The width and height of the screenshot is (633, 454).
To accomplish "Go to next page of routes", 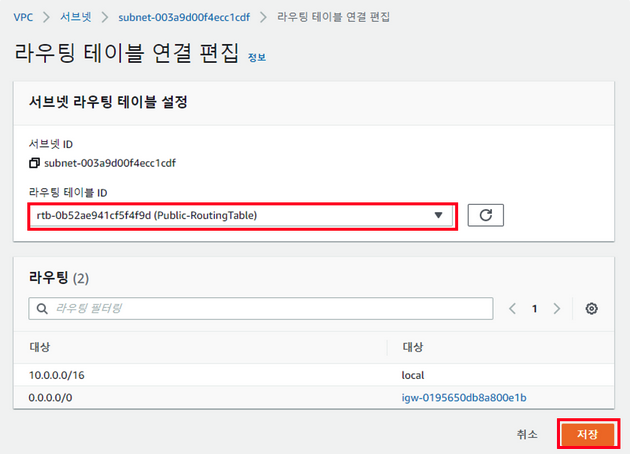I will [557, 309].
